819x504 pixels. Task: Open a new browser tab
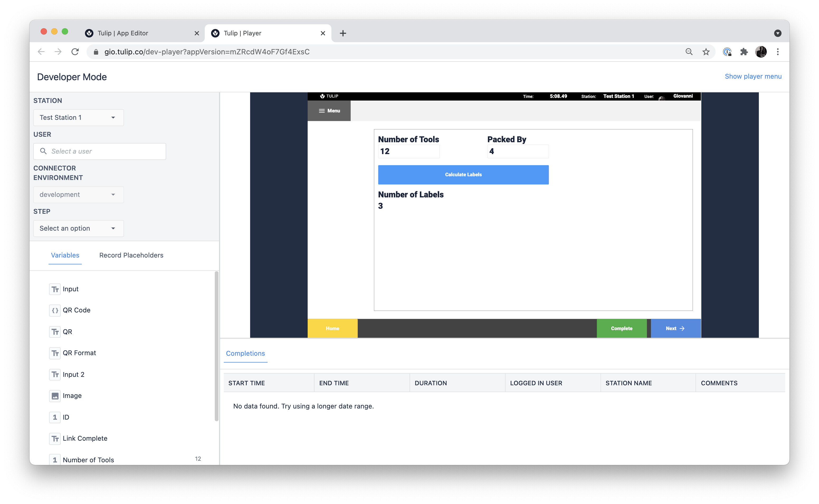coord(343,33)
